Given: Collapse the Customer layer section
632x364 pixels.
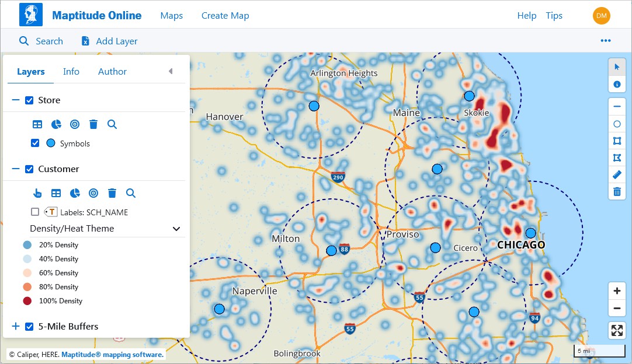Looking at the screenshot, I should 15,168.
